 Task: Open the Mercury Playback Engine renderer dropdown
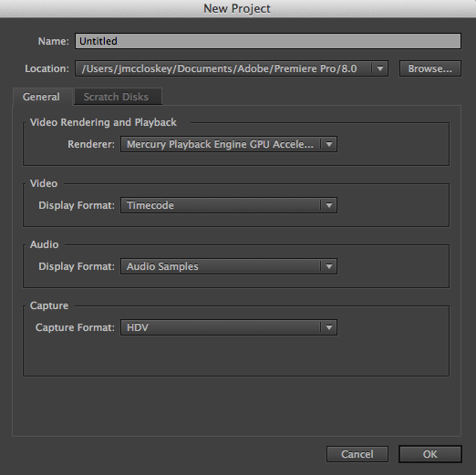(229, 144)
